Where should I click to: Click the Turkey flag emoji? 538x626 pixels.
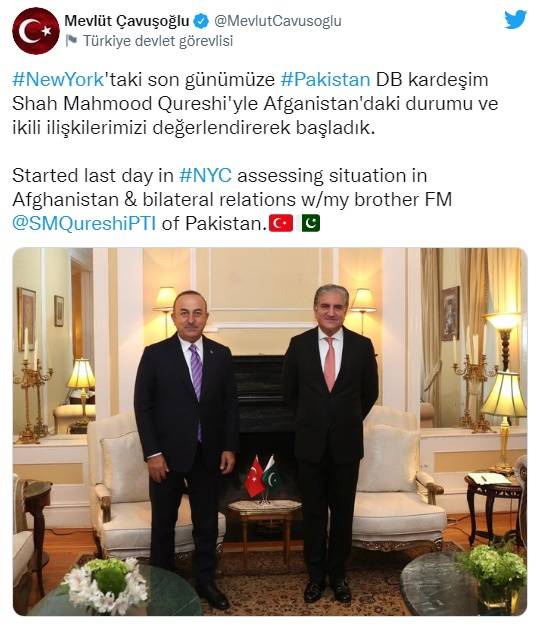[281, 224]
